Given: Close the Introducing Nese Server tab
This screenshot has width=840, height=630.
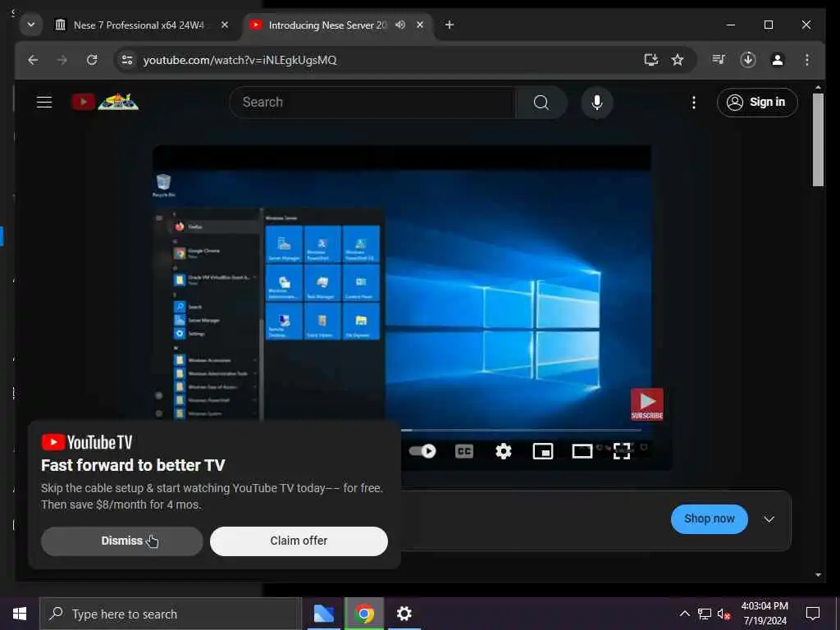Looking at the screenshot, I should pyautogui.click(x=420, y=25).
